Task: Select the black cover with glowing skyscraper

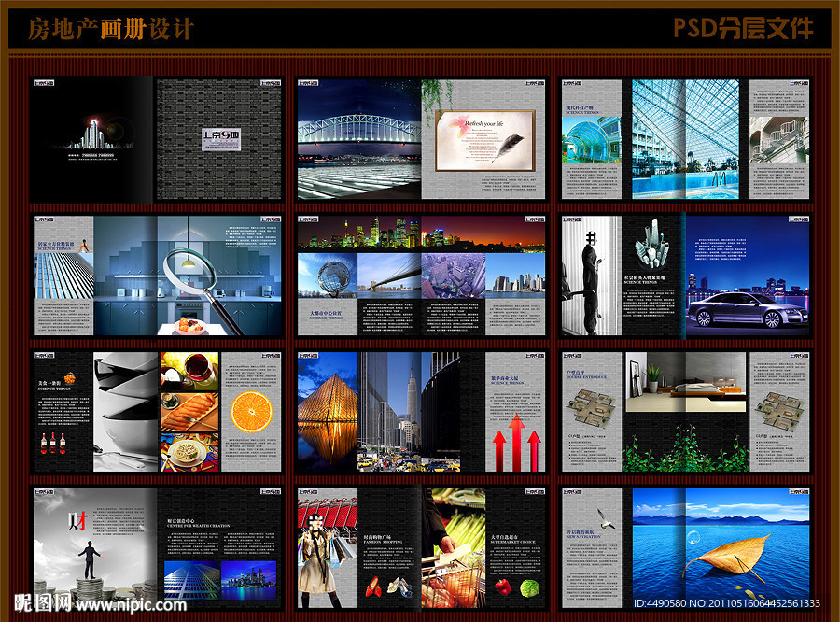Action: pos(92,138)
